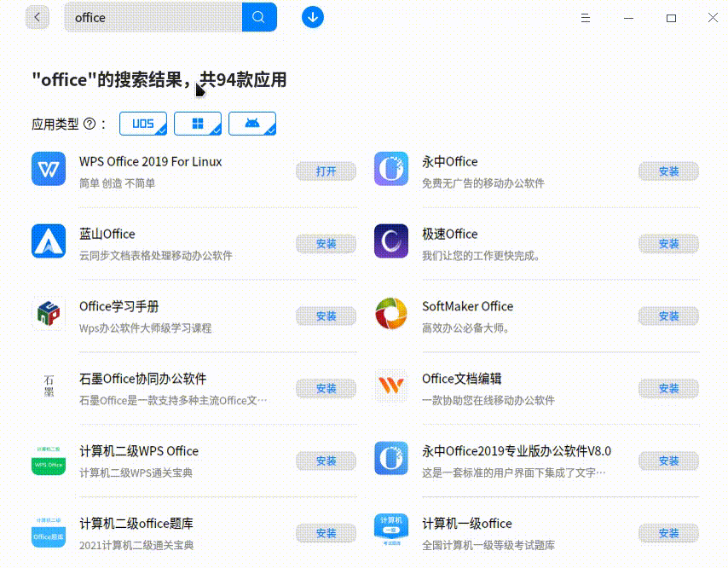Install 永中Office2019专业版办公软件V8.0
The image size is (728, 568).
(668, 461)
